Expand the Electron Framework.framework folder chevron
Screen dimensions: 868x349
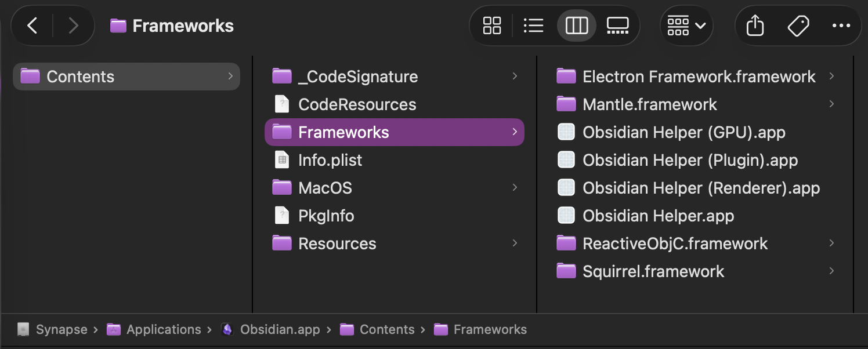pos(831,76)
